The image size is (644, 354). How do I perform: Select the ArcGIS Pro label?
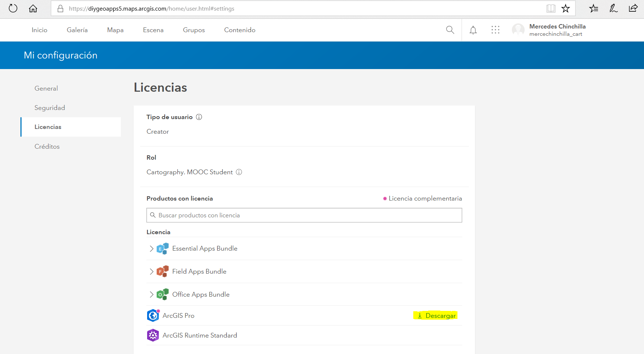point(179,316)
